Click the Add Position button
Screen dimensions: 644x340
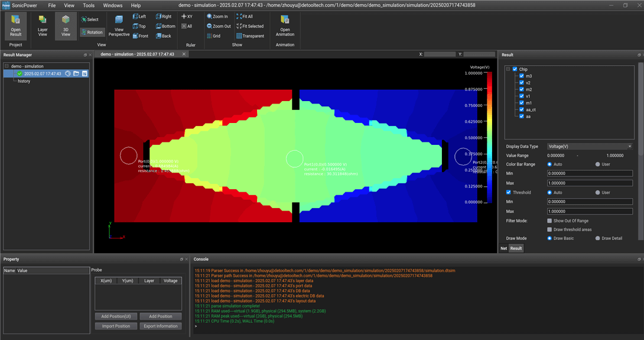click(x=160, y=316)
